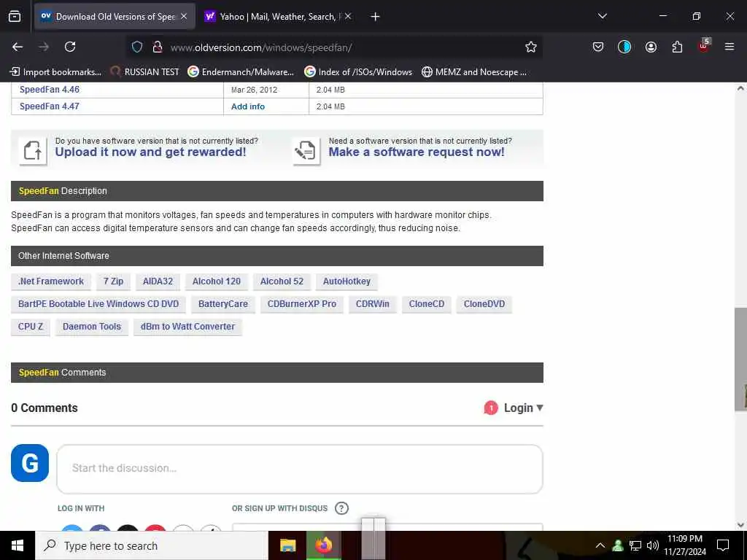Open the network icon in the system tray
747x560 pixels.
point(635,545)
